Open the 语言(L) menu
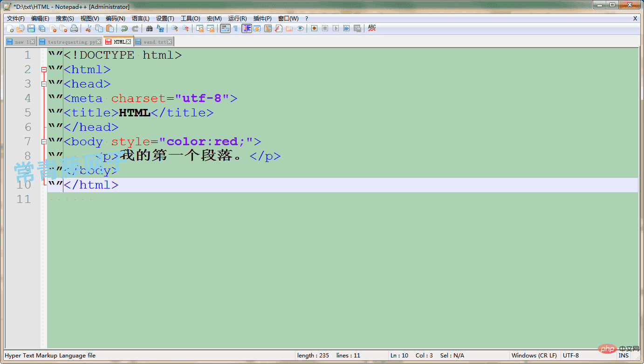This screenshot has width=644, height=364. (140, 19)
